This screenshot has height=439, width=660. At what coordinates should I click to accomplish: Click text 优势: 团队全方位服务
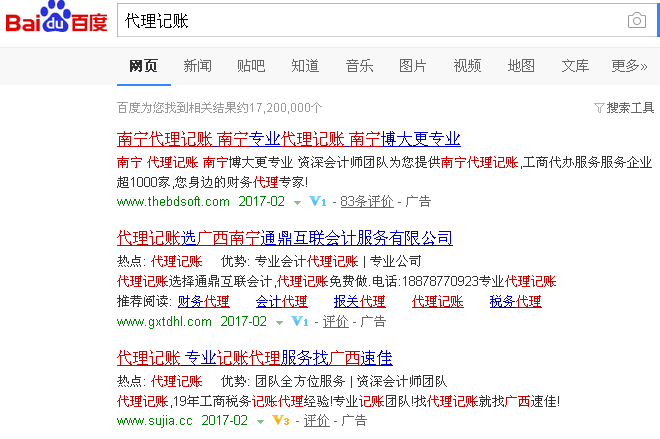pyautogui.click(x=283, y=381)
